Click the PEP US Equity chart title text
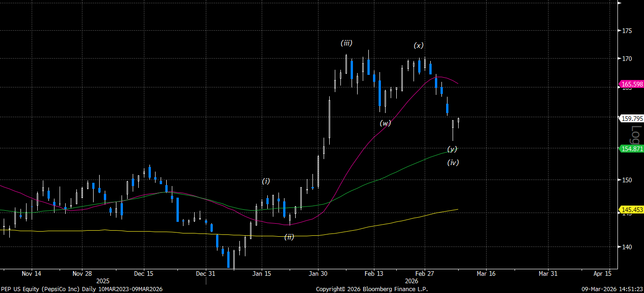The image size is (644, 293). point(81,289)
